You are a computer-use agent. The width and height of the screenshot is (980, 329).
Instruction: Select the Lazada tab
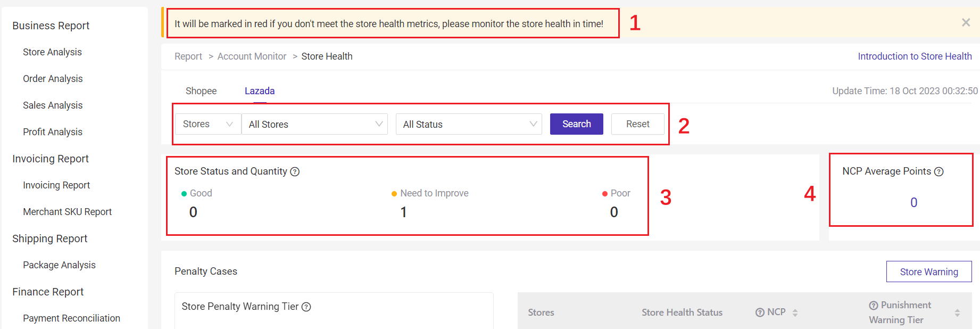(260, 91)
